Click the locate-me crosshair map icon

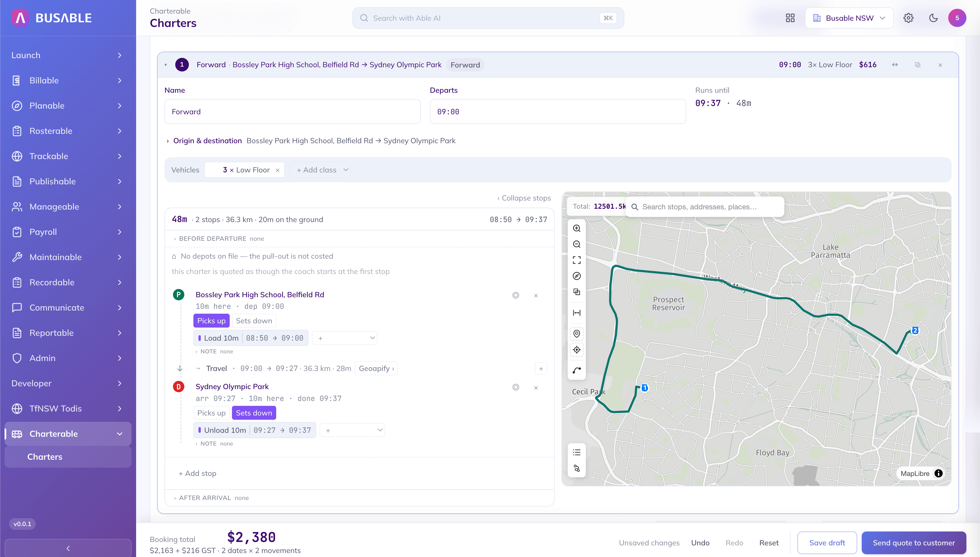(x=576, y=350)
